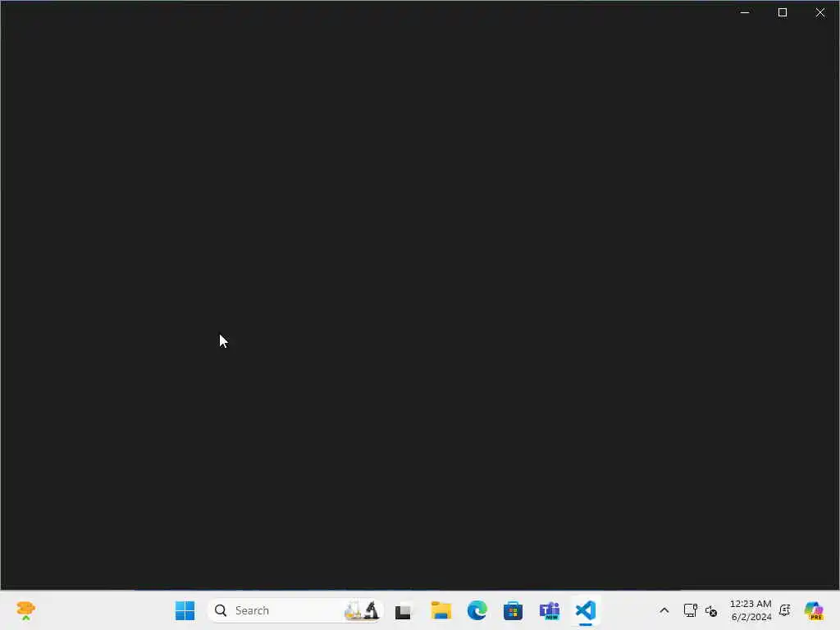This screenshot has width=840, height=630.
Task: Open Microsoft Edge from the taskbar
Action: (477, 610)
